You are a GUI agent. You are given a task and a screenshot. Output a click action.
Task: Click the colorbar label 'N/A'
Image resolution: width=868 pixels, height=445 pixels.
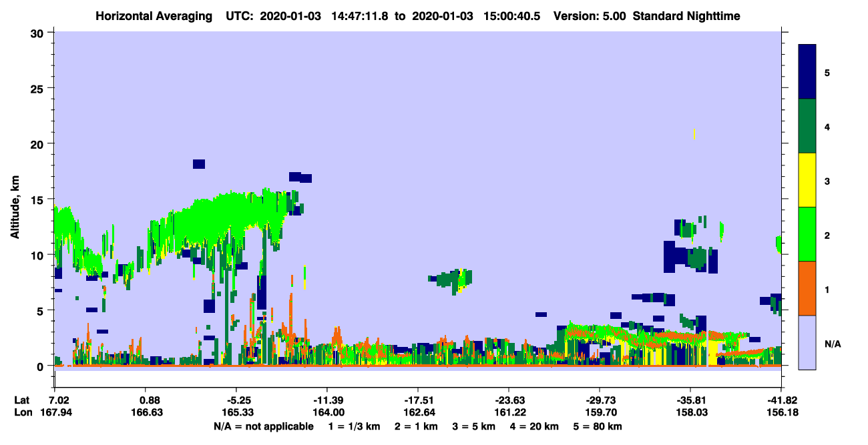[x=832, y=344]
